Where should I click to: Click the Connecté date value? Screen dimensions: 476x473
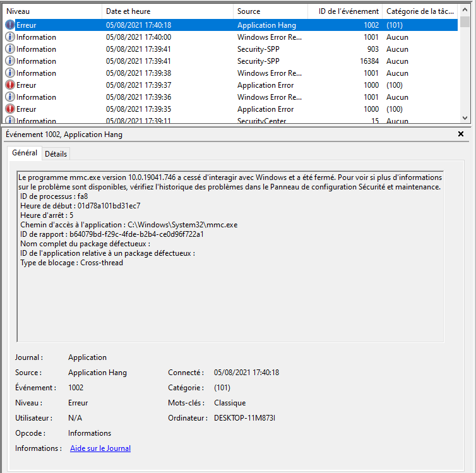246,372
